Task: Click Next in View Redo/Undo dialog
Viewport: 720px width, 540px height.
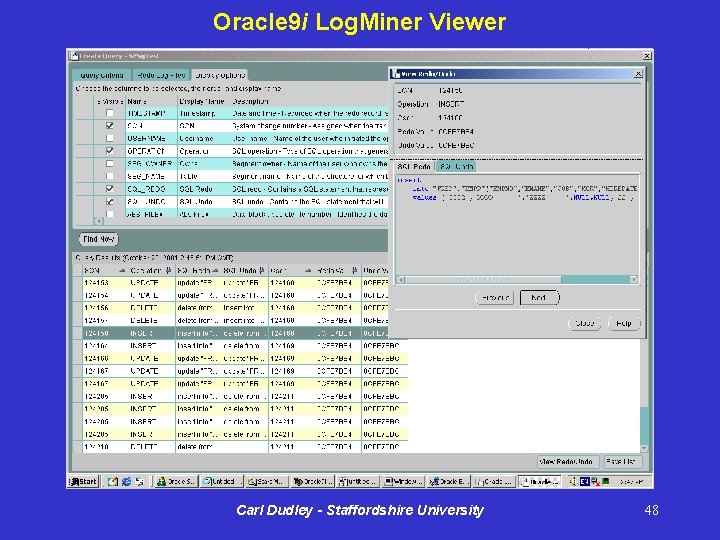Action: pos(539,298)
